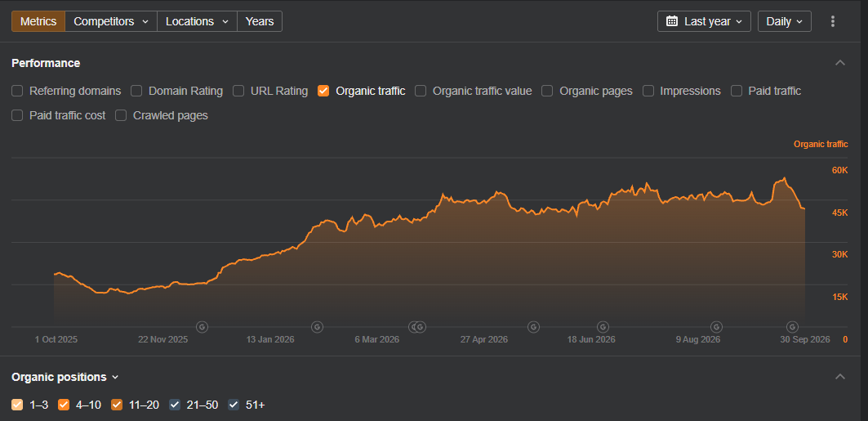
Task: Check the Organic pages box
Action: point(547,91)
